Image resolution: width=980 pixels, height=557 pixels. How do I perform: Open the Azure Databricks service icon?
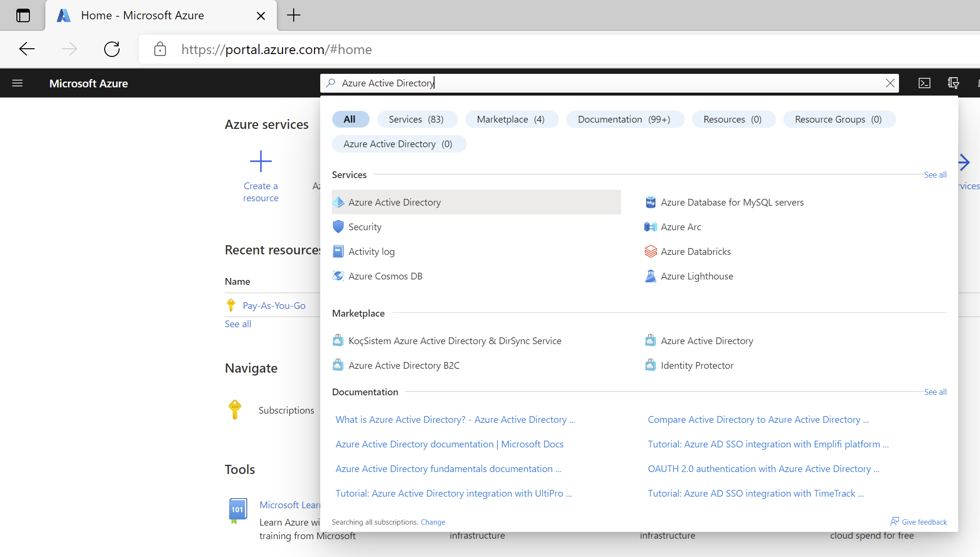pyautogui.click(x=651, y=251)
